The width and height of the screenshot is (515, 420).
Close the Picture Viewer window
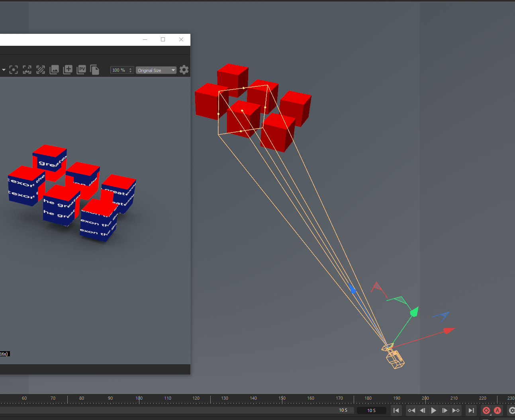181,39
